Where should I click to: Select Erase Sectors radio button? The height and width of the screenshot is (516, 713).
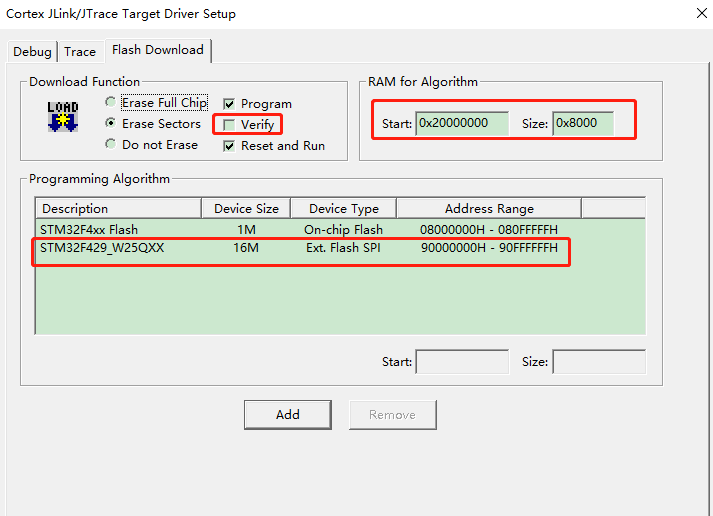[110, 123]
